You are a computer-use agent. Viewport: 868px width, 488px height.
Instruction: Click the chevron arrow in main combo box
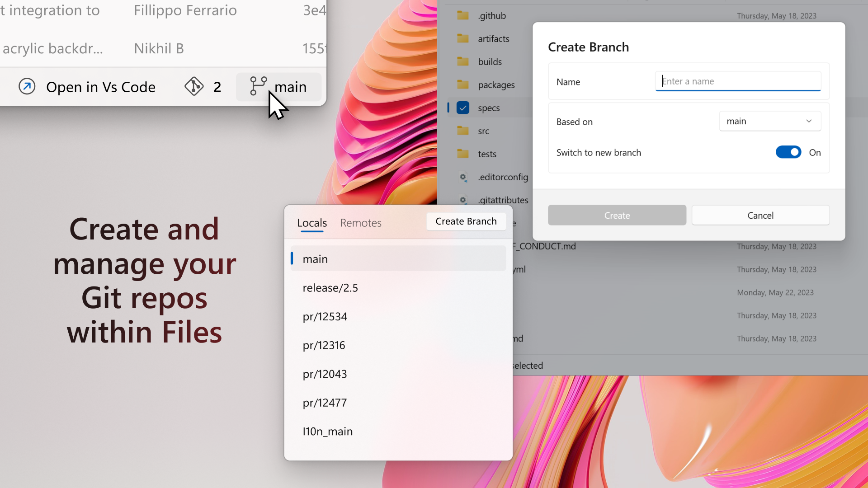[x=809, y=121]
